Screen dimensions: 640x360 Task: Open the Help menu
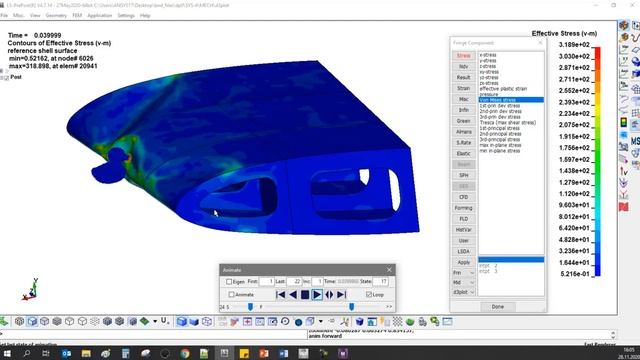pos(145,16)
